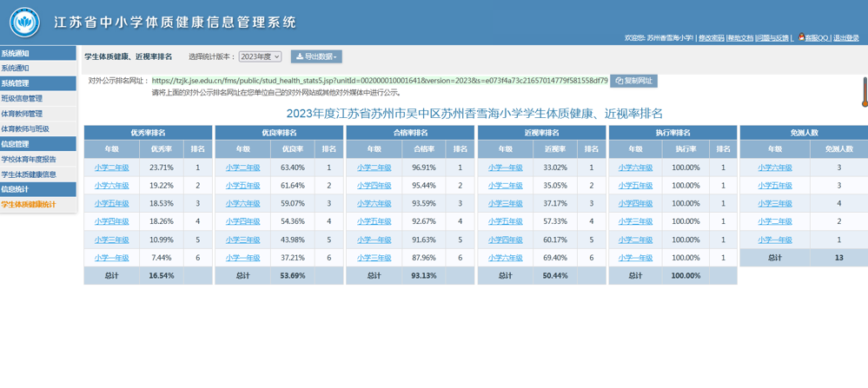
Task: Click the thermometer icon at the right edge
Action: [865, 92]
